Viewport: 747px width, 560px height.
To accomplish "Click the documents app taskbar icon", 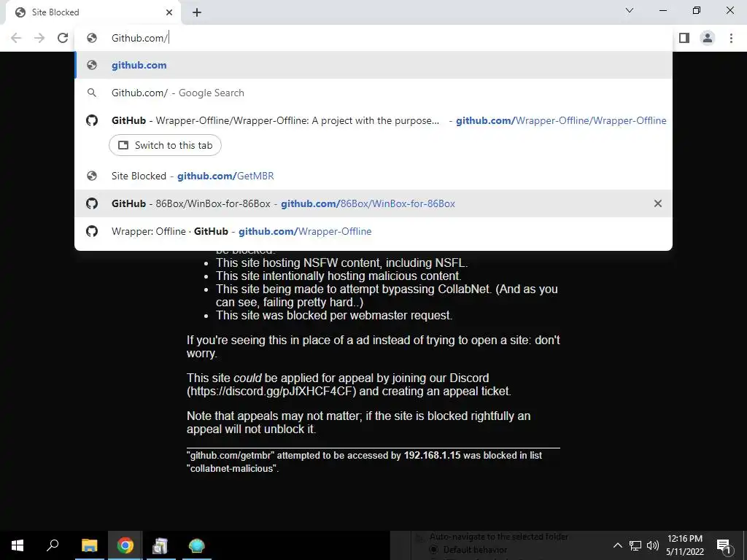I will 160,545.
